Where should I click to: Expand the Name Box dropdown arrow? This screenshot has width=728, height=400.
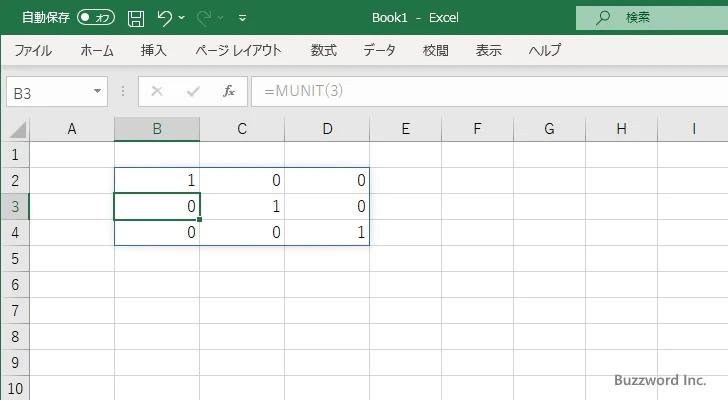click(98, 91)
